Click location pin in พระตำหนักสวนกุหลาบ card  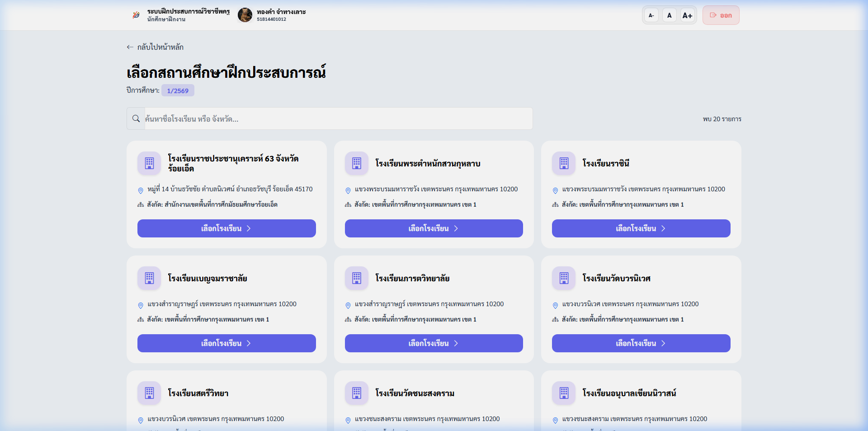click(x=348, y=190)
